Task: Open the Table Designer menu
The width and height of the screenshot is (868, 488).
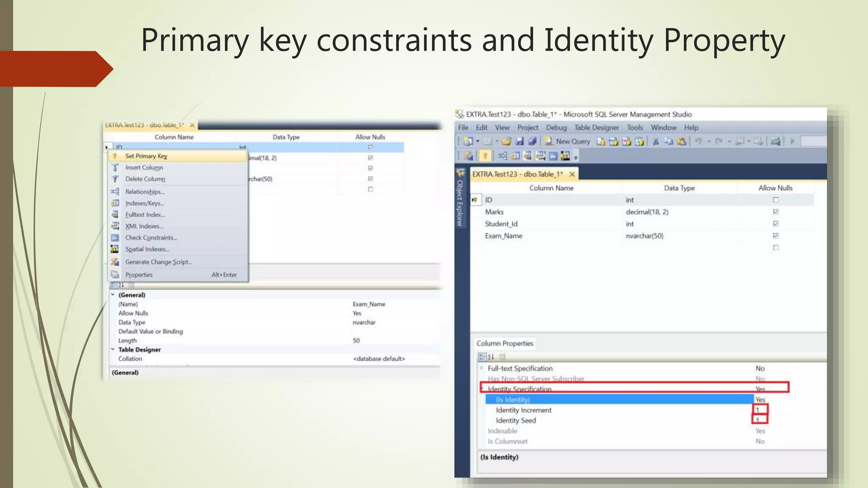Action: point(596,128)
